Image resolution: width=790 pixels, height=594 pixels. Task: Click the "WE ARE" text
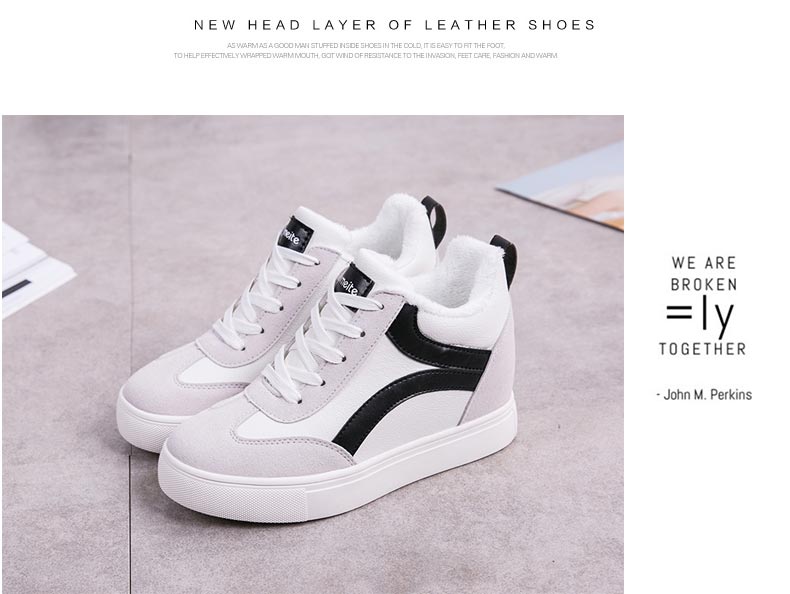[704, 263]
